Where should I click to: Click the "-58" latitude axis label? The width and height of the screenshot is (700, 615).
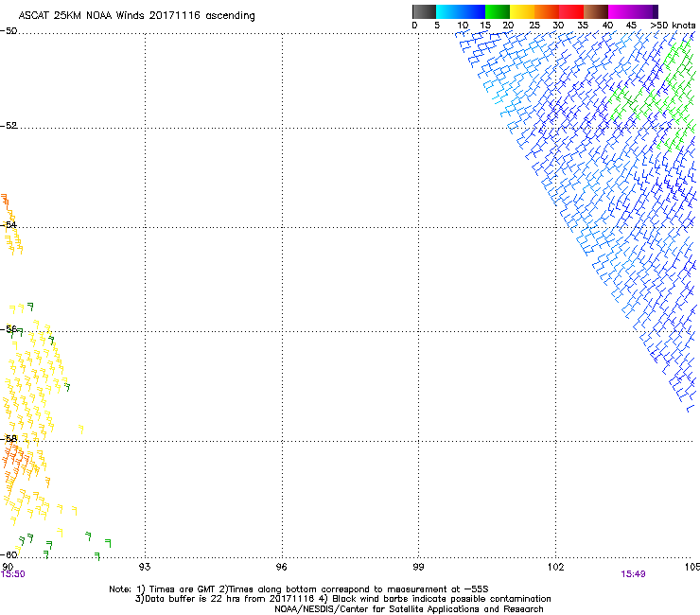click(x=9, y=439)
